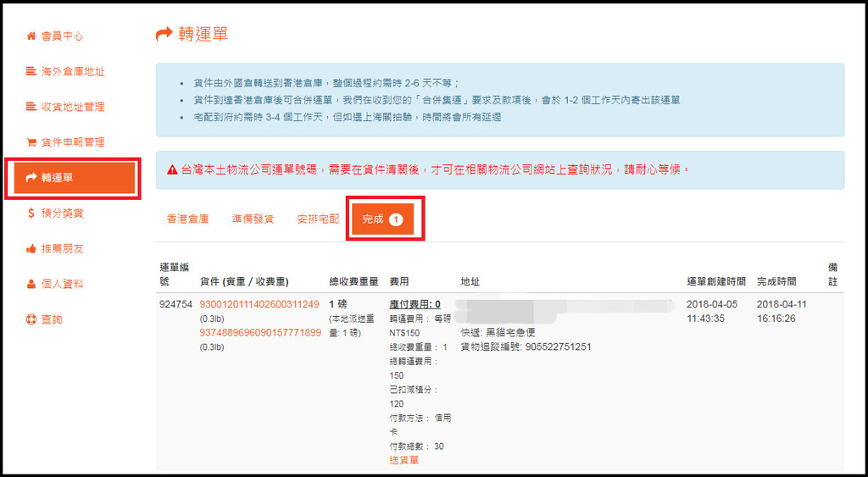This screenshot has height=477, width=868.
Task: Click the list icon beside 收貨地址管理
Action: pos(31,107)
